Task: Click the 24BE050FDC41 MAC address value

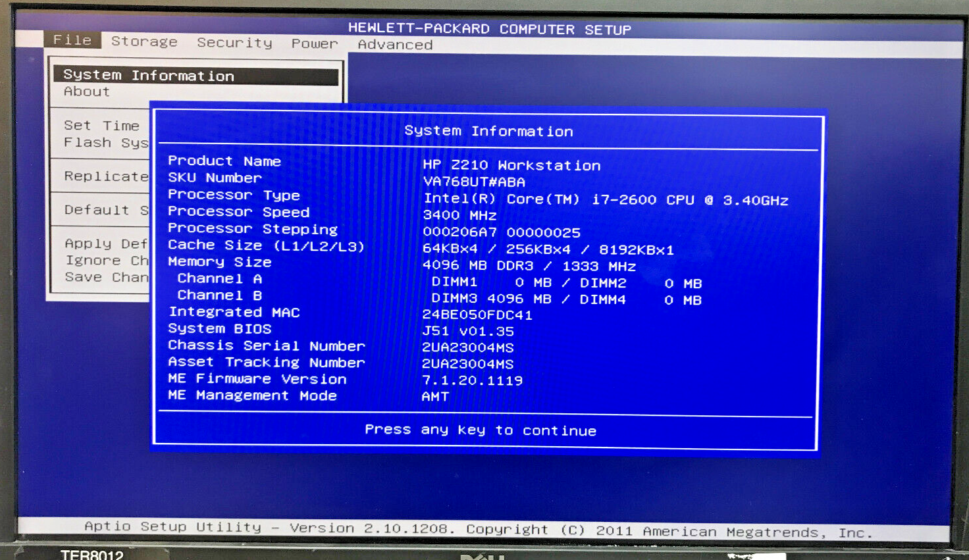Action: point(477,315)
